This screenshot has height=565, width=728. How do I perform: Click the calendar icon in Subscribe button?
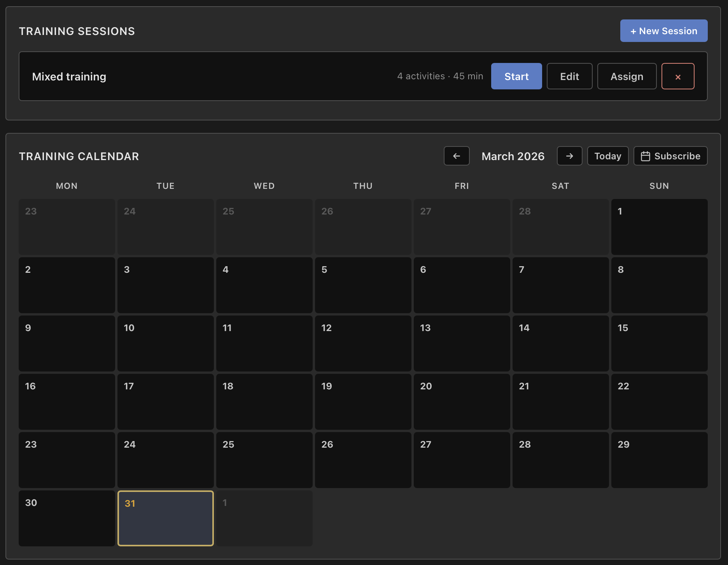coord(646,156)
